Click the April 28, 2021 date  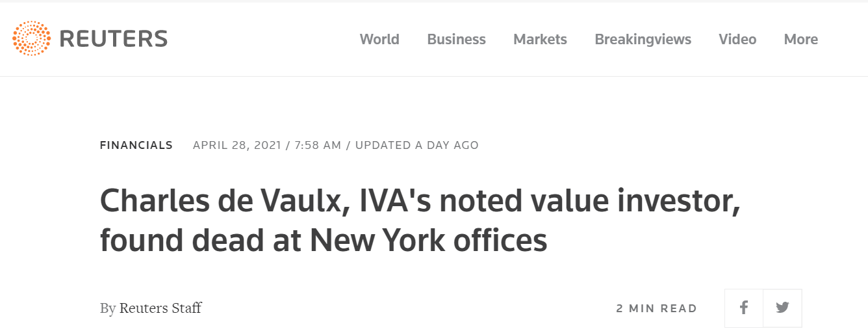[236, 145]
